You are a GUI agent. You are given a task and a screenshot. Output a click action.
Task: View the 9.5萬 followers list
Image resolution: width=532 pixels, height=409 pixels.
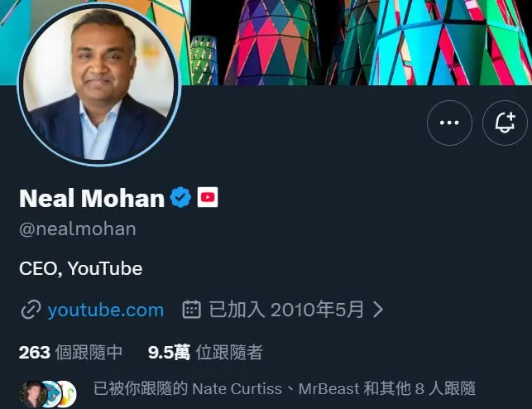[x=205, y=353]
